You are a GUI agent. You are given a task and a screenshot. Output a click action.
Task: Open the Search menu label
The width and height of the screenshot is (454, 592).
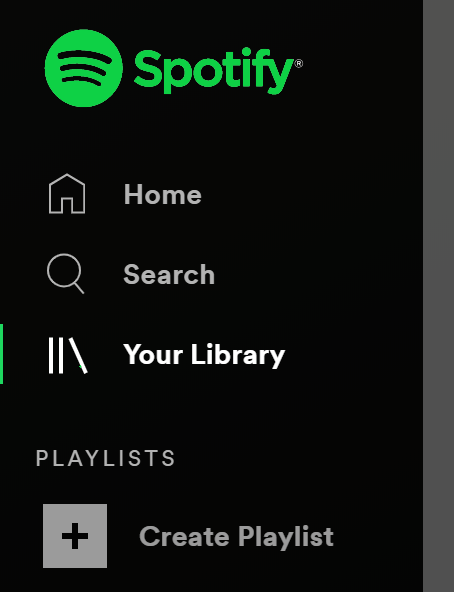(169, 274)
